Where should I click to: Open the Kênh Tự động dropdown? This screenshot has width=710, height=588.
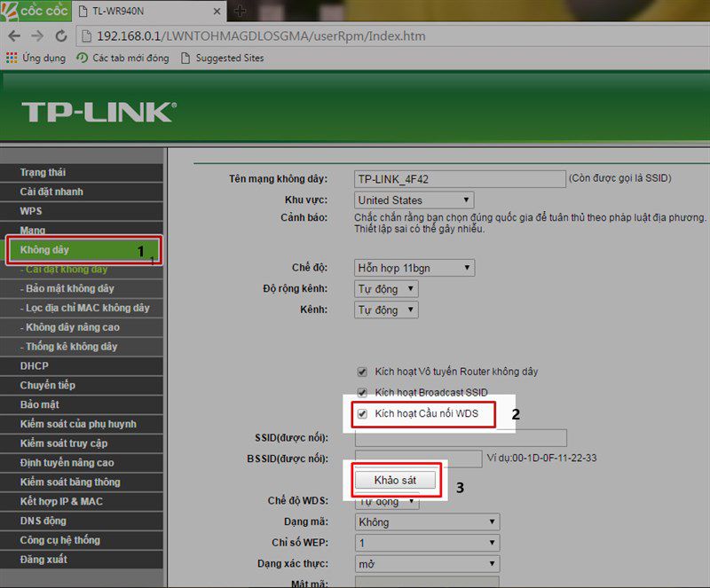tap(386, 310)
